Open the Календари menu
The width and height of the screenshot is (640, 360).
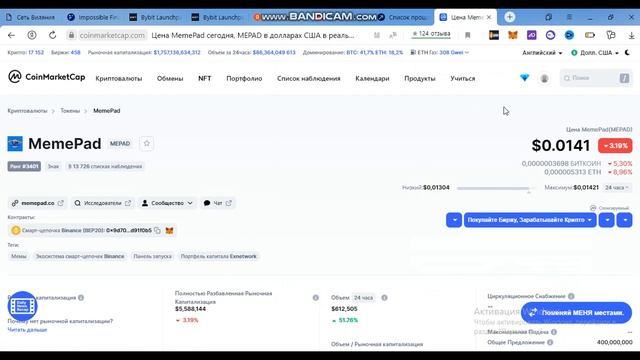[x=372, y=78]
